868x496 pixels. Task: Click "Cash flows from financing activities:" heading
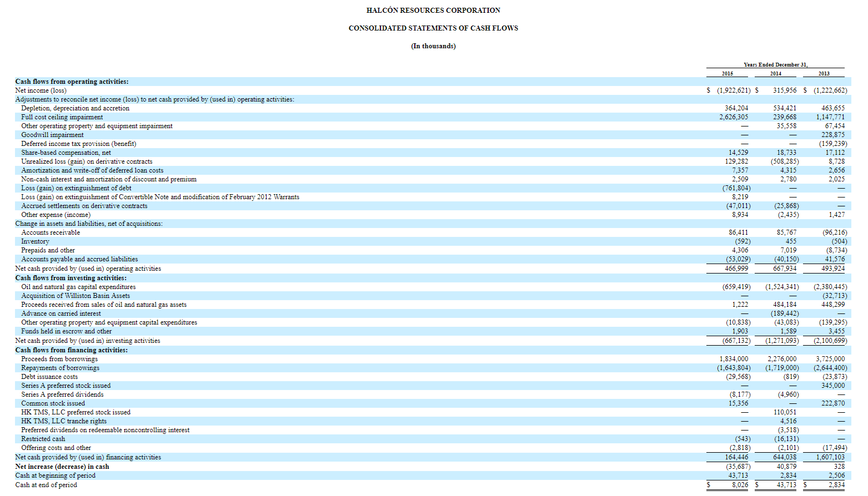[x=71, y=350]
